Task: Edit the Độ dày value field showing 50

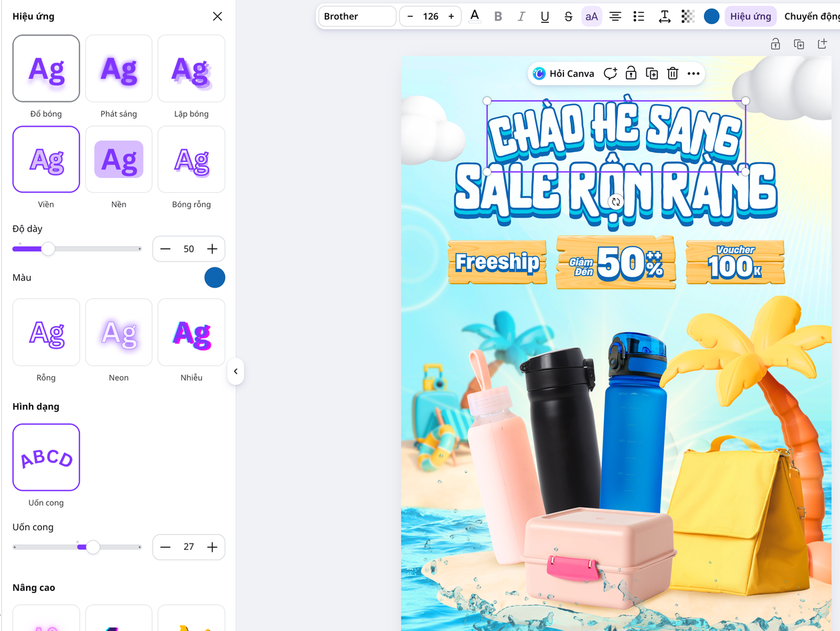Action: pyautogui.click(x=189, y=249)
